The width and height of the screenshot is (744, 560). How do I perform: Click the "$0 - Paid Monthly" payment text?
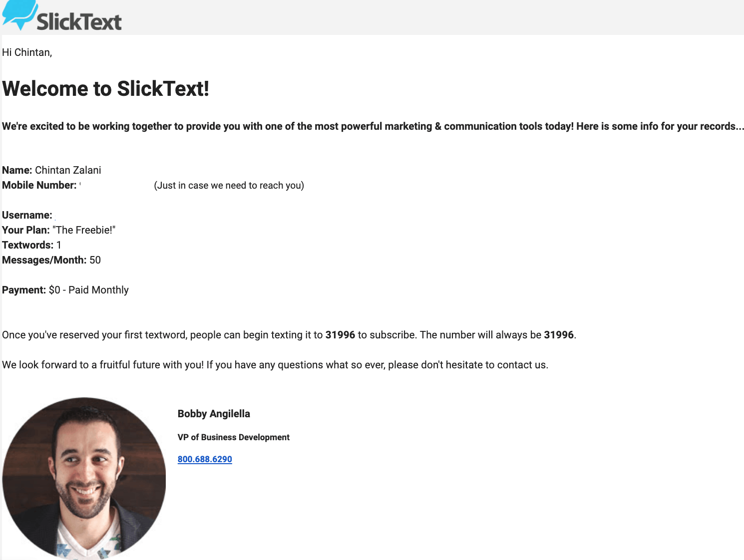coord(88,290)
